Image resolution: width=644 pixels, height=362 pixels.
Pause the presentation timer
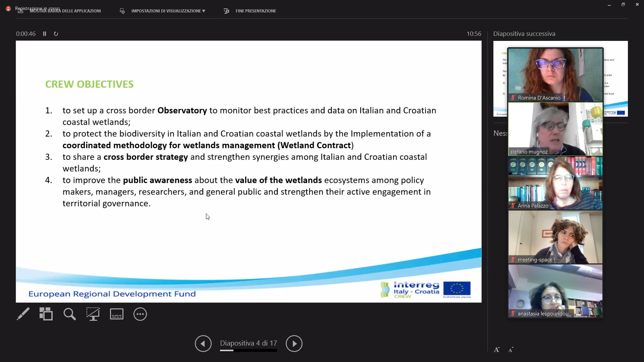coord(45,34)
